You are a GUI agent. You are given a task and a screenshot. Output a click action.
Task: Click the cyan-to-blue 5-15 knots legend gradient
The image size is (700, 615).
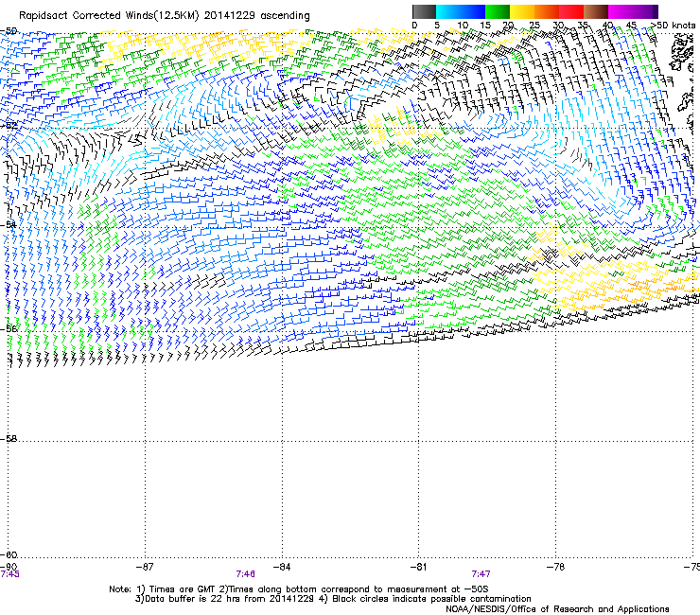click(x=461, y=11)
